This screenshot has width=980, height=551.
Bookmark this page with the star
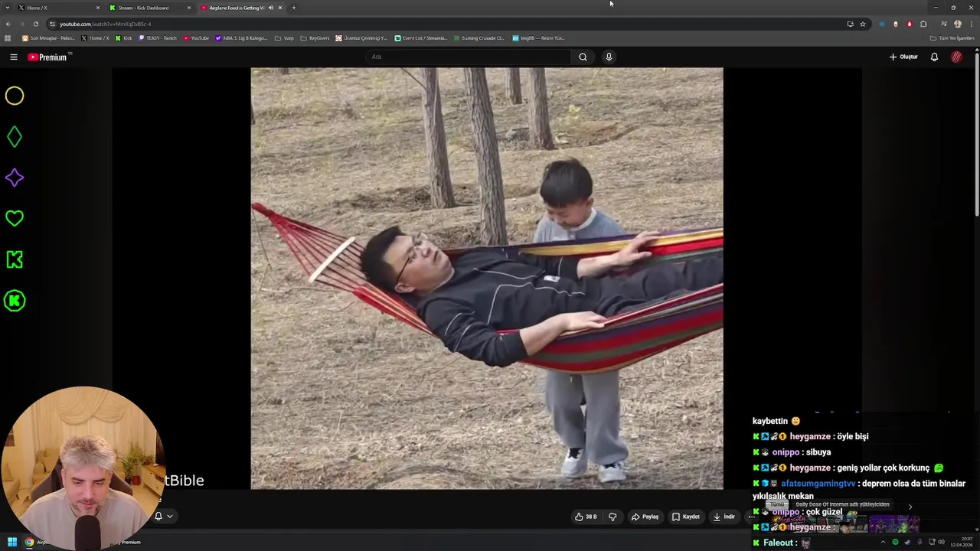click(x=863, y=24)
